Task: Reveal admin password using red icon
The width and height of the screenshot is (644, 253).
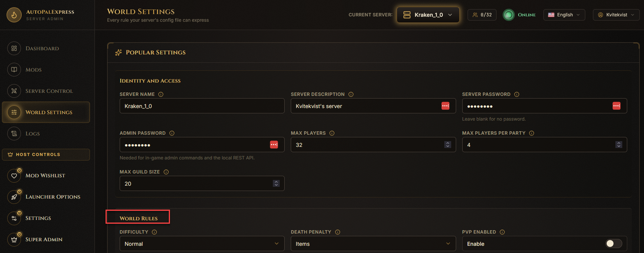Action: [274, 145]
